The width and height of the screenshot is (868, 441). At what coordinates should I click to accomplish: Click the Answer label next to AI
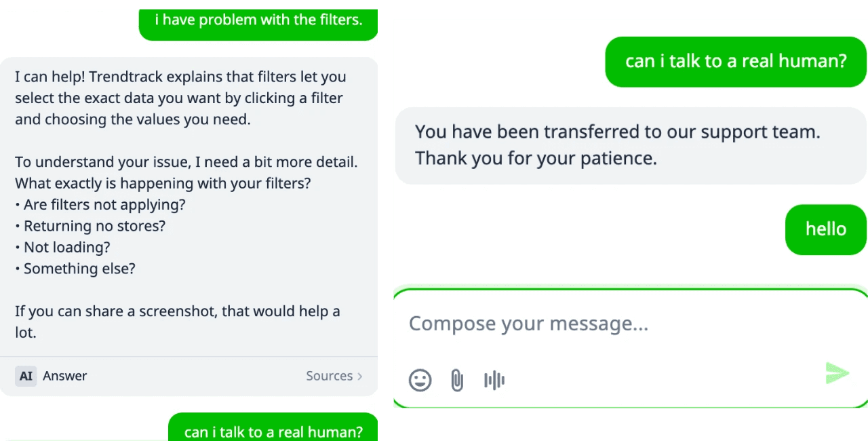click(65, 376)
